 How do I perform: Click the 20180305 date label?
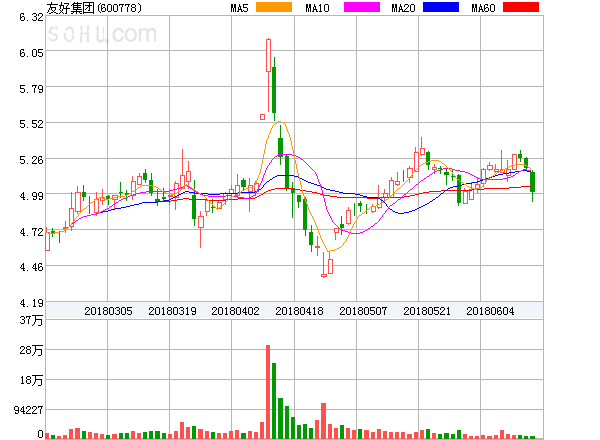tap(108, 311)
